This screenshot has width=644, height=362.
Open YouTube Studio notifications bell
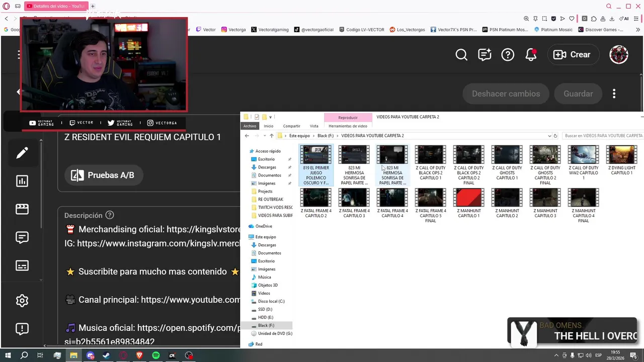pos(531,55)
